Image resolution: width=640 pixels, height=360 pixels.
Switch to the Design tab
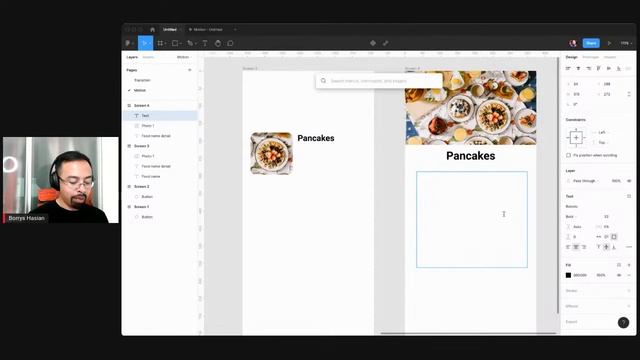[x=571, y=57]
